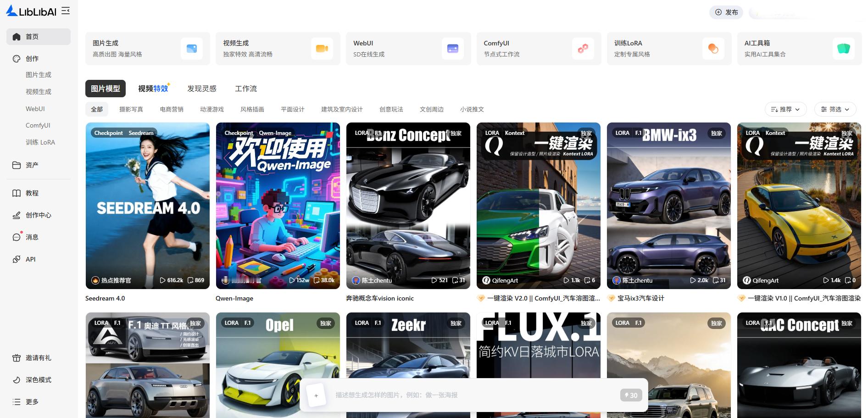Click the LibLibAI logo
The width and height of the screenshot is (868, 418).
click(31, 11)
